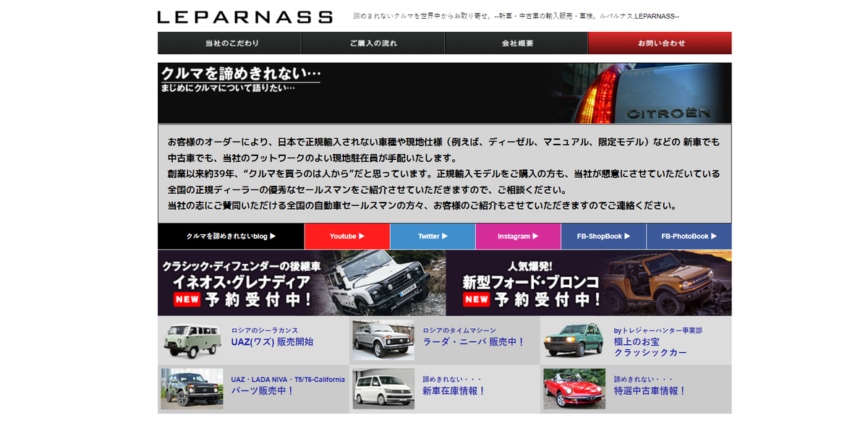Open 特選中古車情報！ link
Viewport: 868px width, 423px height.
650,391
